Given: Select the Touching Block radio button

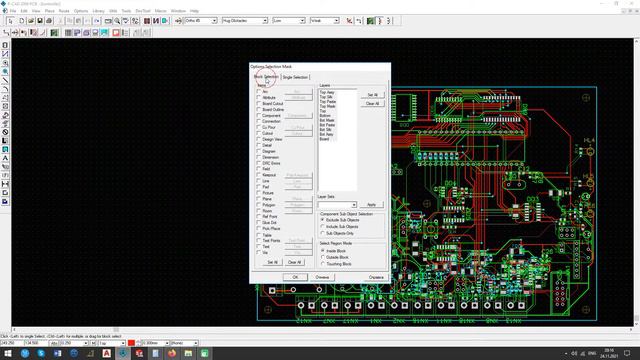Looking at the screenshot, I should 323,264.
